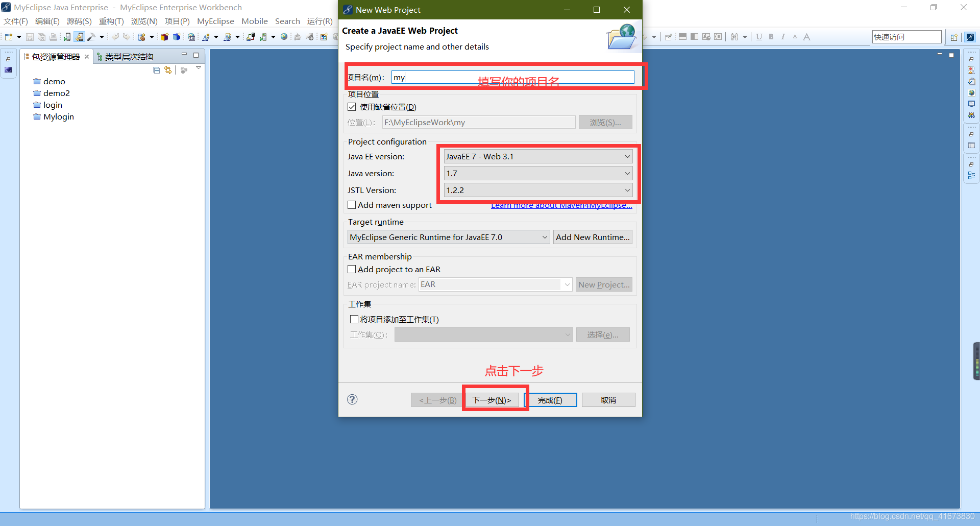Click the large A font size icon
Image resolution: width=980 pixels, height=526 pixels.
pyautogui.click(x=806, y=37)
